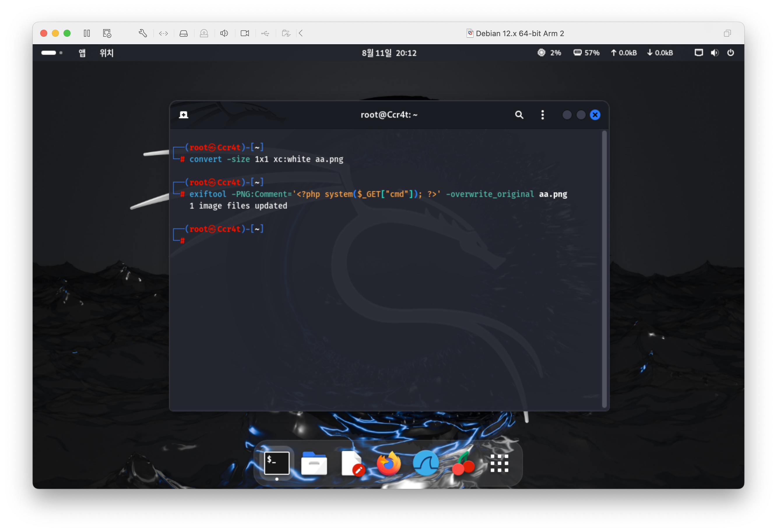Screen dimensions: 777x532
Task: Open new terminal tab icon
Action: coord(184,115)
